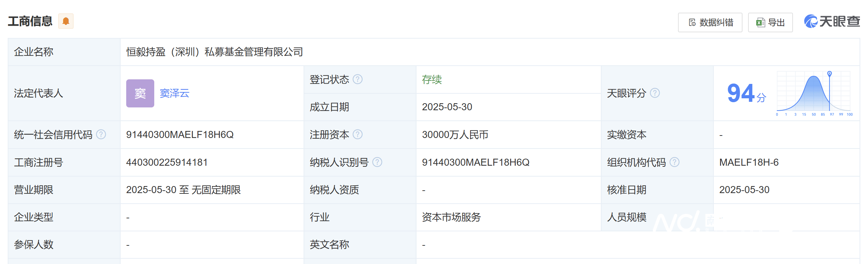The width and height of the screenshot is (868, 264).
Task: Select the company name 恒毅持盈（深圳）私募基金管理有限公司
Action: click(215, 52)
